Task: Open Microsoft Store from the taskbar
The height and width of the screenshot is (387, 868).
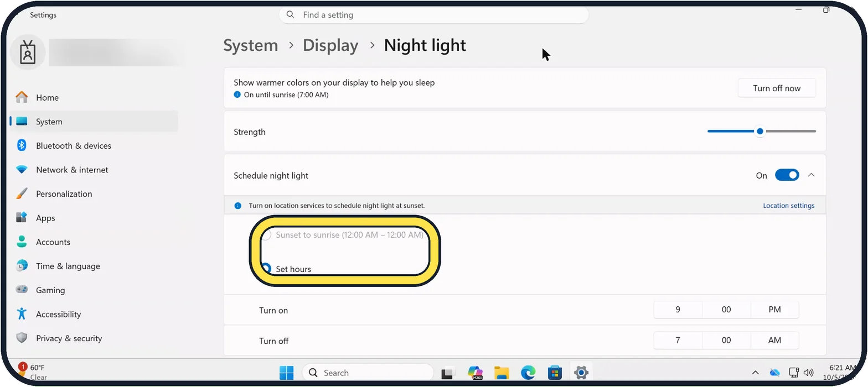Action: [555, 373]
